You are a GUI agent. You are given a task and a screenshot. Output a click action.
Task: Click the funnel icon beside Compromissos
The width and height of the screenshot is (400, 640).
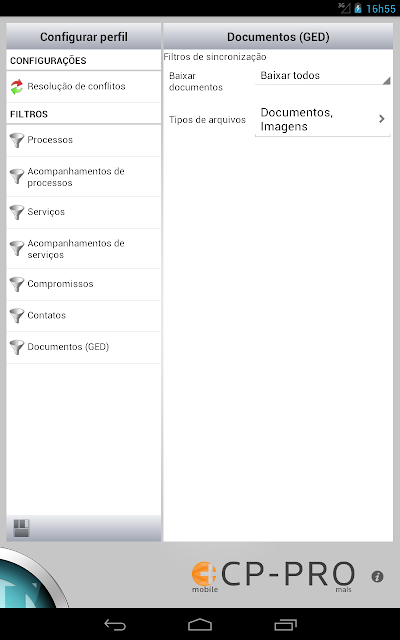[x=17, y=284]
